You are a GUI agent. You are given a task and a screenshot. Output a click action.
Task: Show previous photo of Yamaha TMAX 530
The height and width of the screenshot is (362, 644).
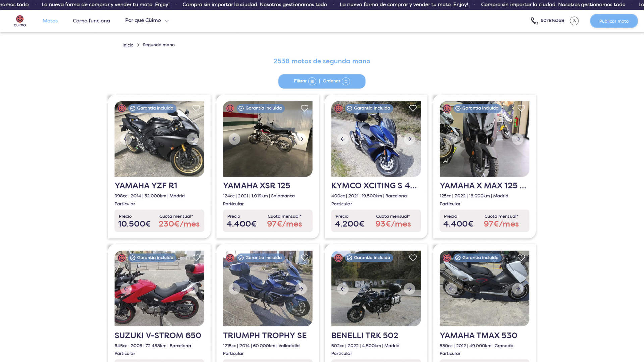(x=451, y=289)
